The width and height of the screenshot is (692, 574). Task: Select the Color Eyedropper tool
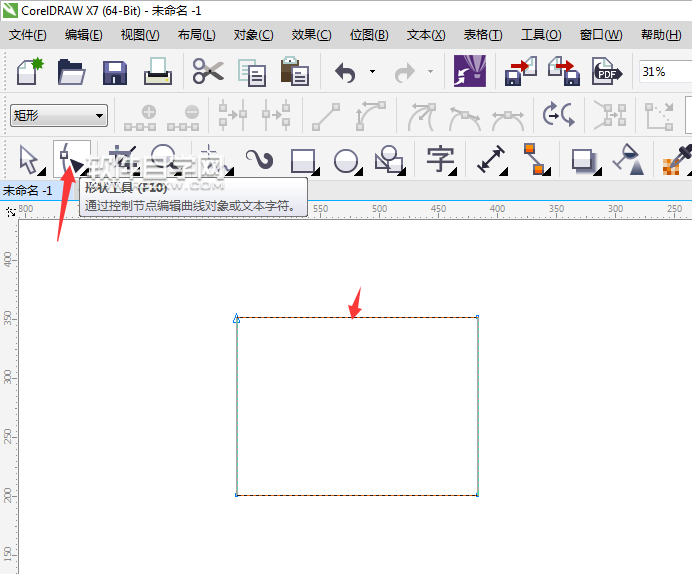click(677, 160)
